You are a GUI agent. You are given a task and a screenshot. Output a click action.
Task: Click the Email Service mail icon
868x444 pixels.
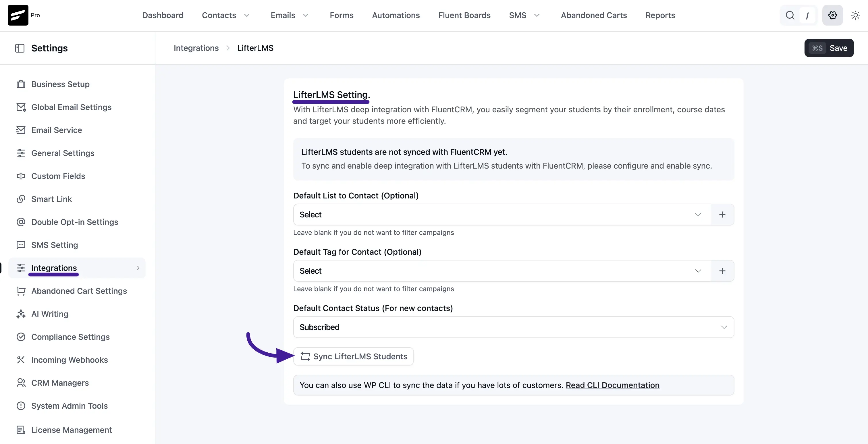[21, 130]
